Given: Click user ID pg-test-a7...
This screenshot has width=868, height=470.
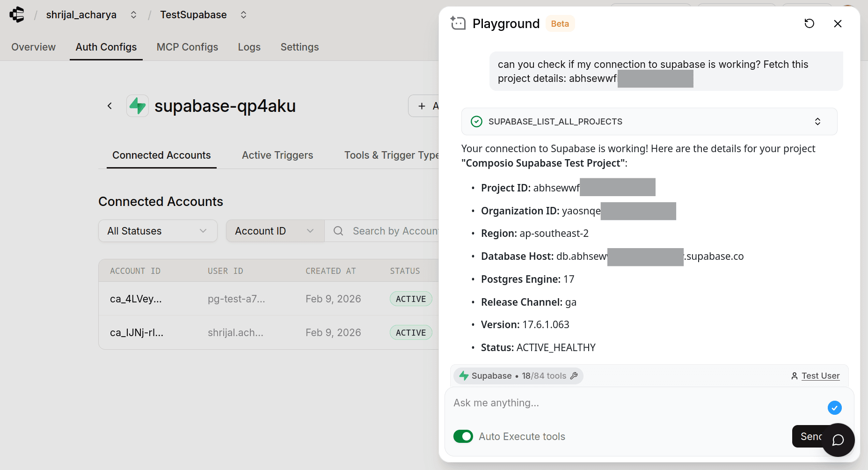Looking at the screenshot, I should click(236, 299).
